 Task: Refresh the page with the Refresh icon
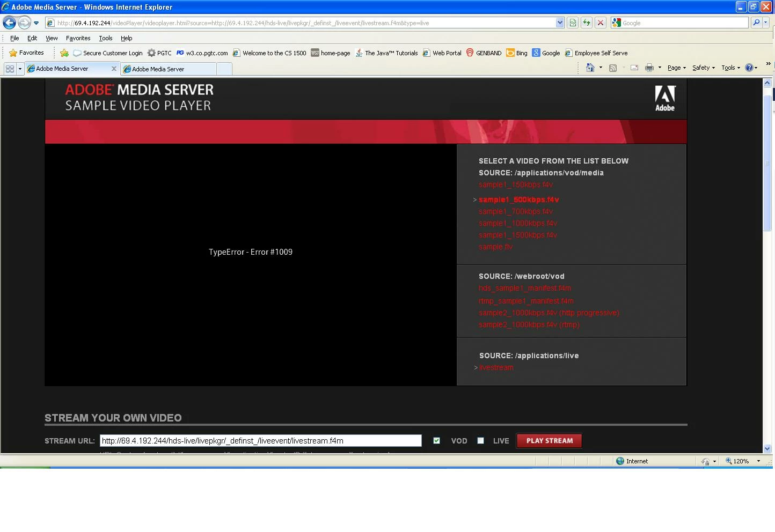pos(587,23)
